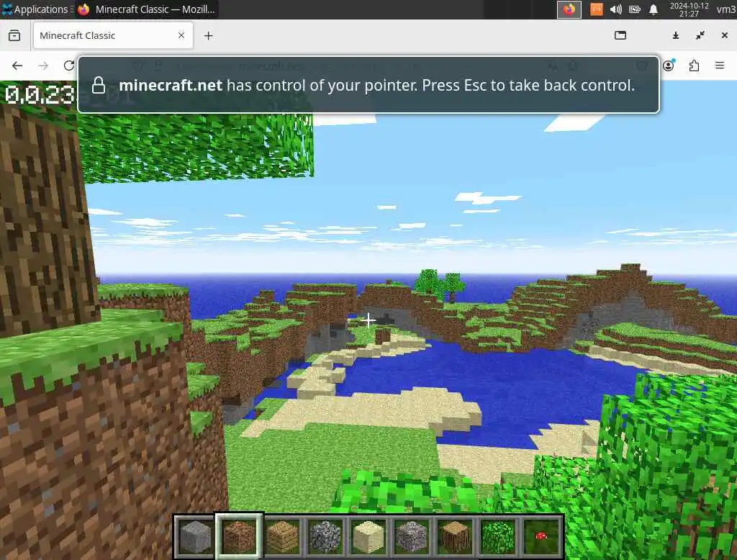
Task: Go back to the previous page
Action: coord(17,66)
